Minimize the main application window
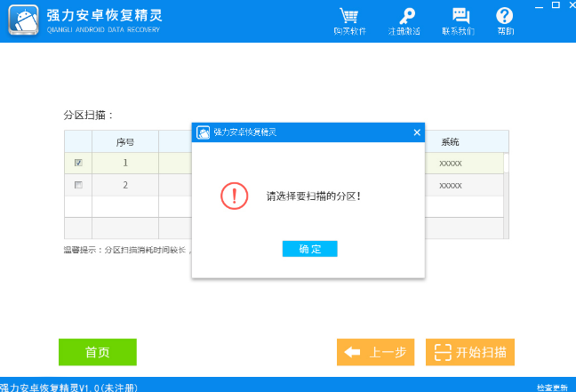576x392 pixels. click(x=539, y=6)
